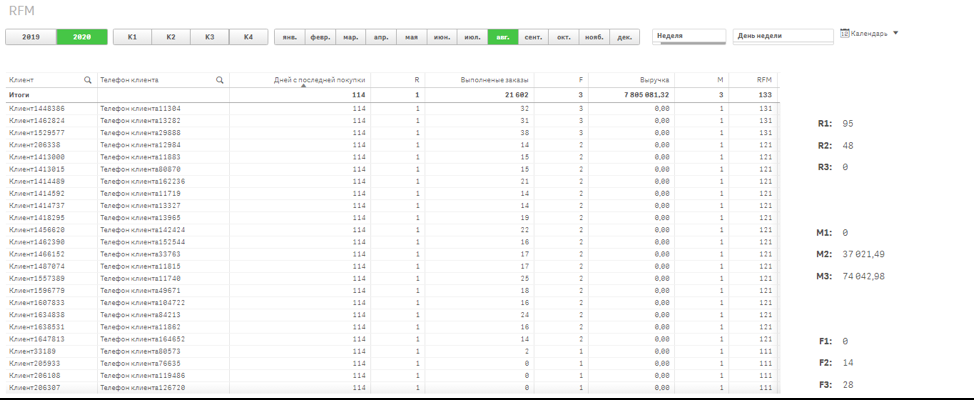
Task: Select quarter K4
Action: tap(248, 37)
